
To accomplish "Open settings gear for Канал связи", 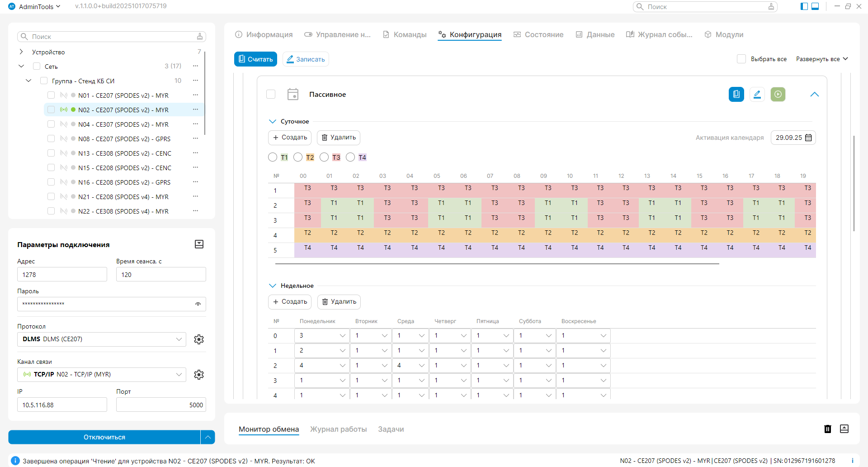I will coord(199,375).
